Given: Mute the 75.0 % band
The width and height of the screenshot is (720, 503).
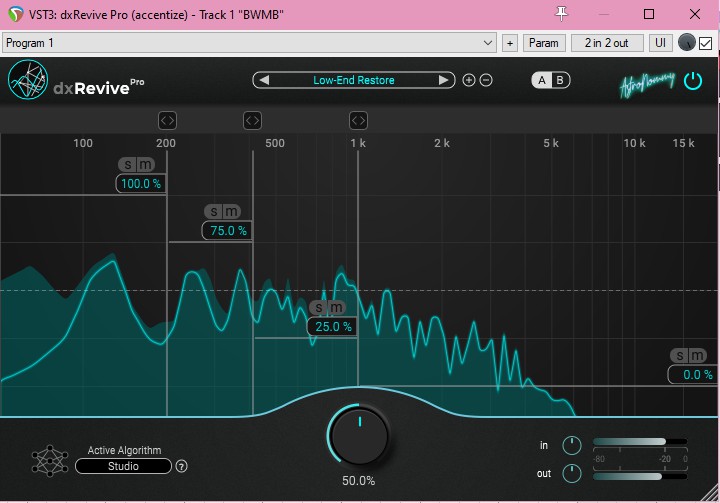Looking at the screenshot, I should pos(232,211).
